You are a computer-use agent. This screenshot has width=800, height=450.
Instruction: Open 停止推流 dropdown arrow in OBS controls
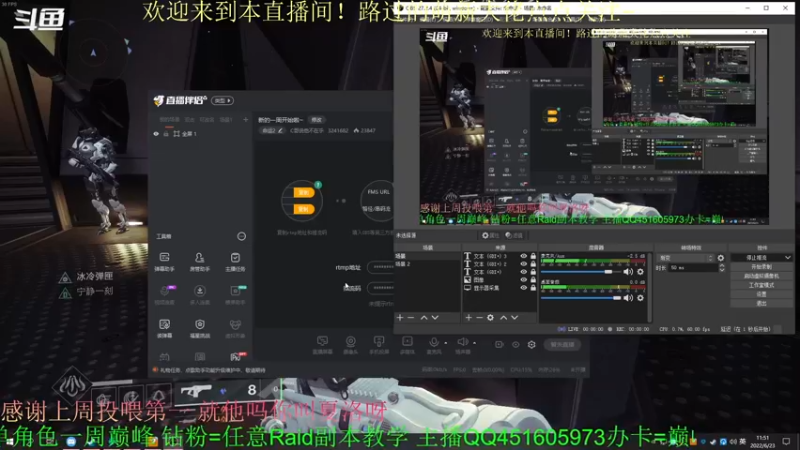point(788,258)
